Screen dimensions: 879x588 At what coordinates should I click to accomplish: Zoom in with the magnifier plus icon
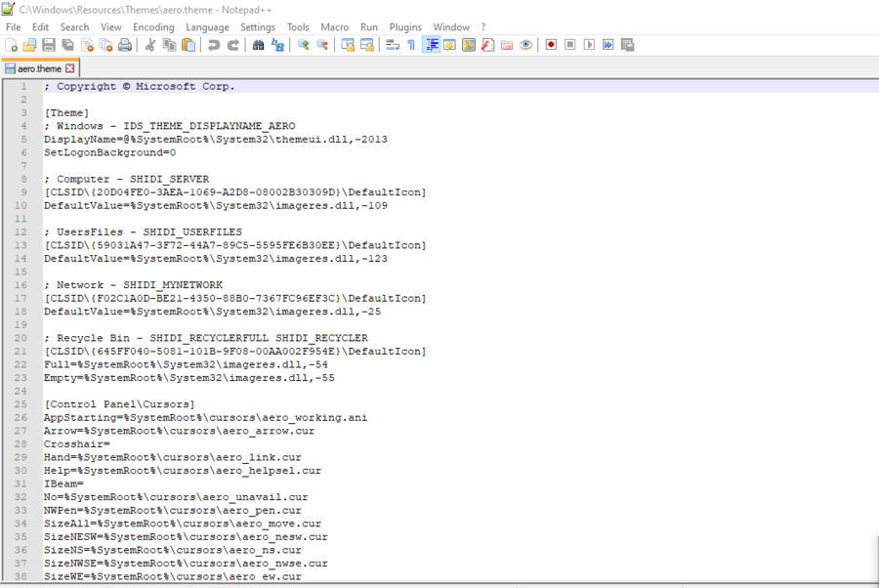(x=304, y=45)
